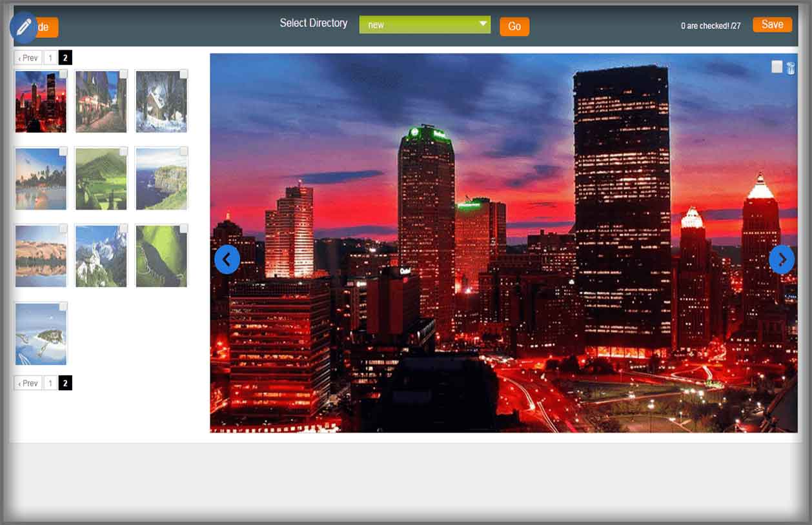Save the current selections
Image resolution: width=812 pixels, height=525 pixels.
point(772,25)
